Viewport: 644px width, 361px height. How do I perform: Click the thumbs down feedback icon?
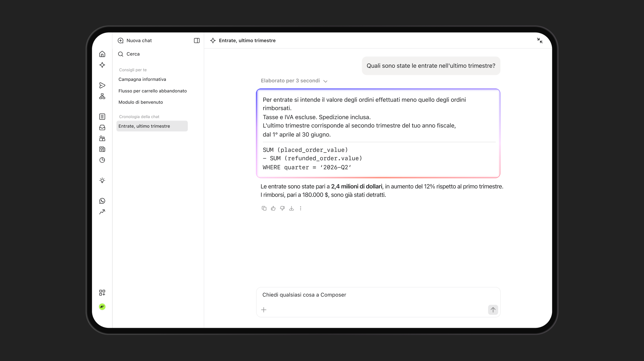pyautogui.click(x=282, y=209)
